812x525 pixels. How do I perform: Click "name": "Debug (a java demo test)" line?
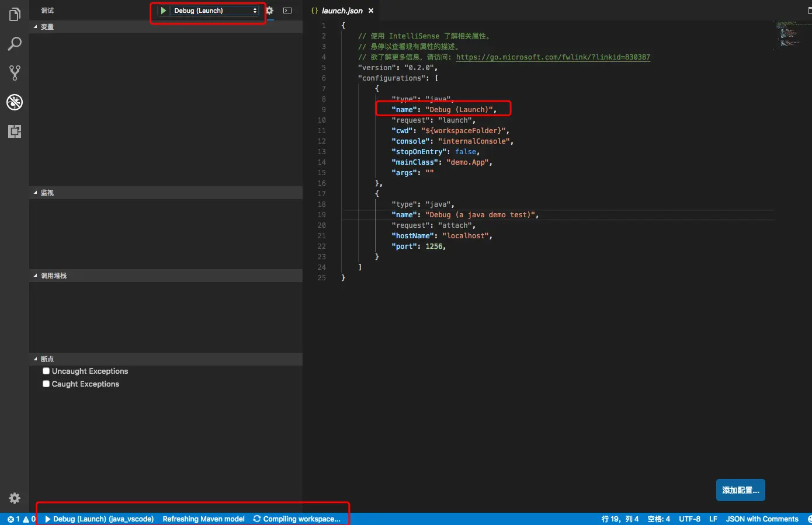click(x=465, y=215)
